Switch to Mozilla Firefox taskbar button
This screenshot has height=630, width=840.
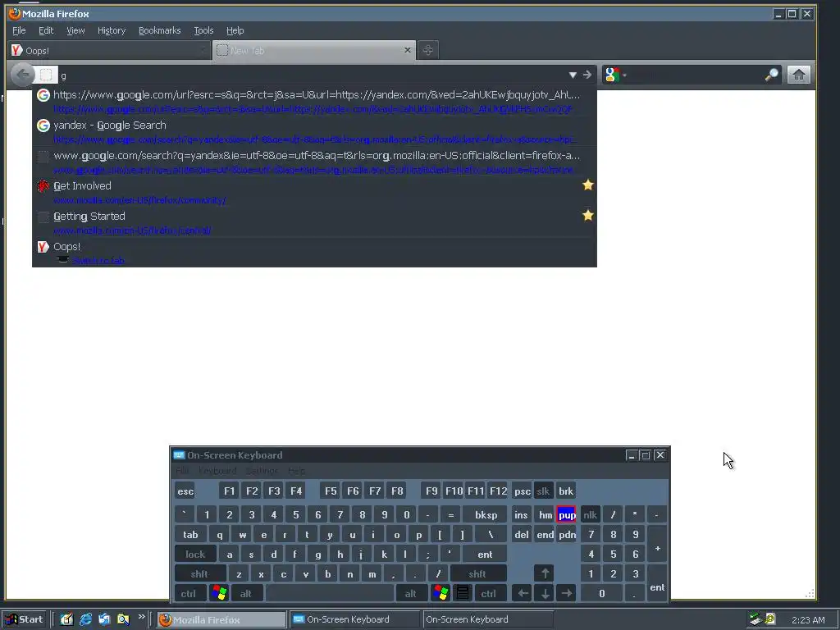point(221,619)
